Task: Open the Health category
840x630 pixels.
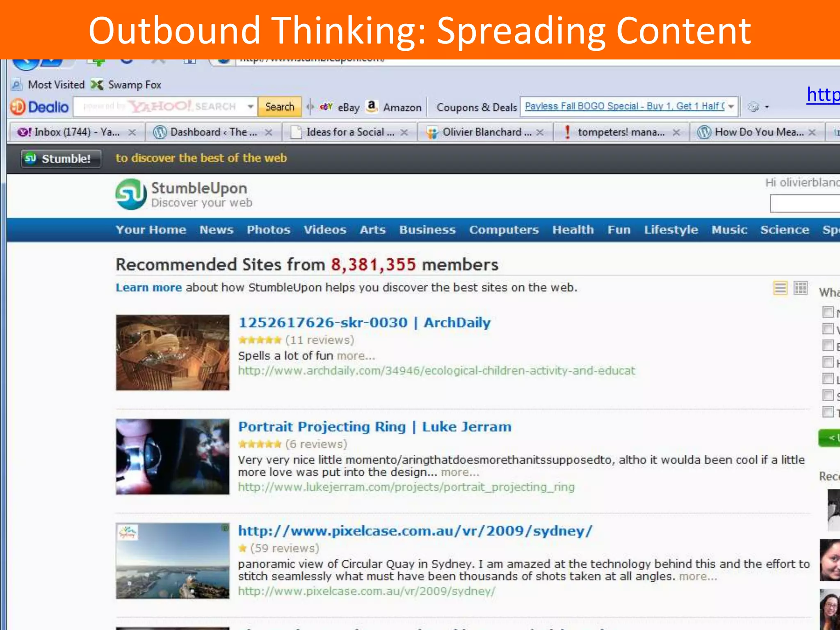Action: [573, 230]
